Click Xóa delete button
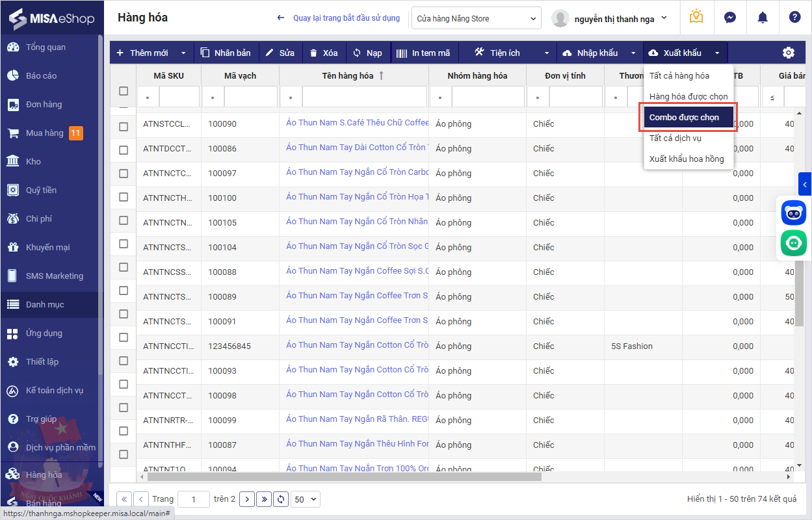Viewport: 812px width, 520px height. [x=323, y=53]
